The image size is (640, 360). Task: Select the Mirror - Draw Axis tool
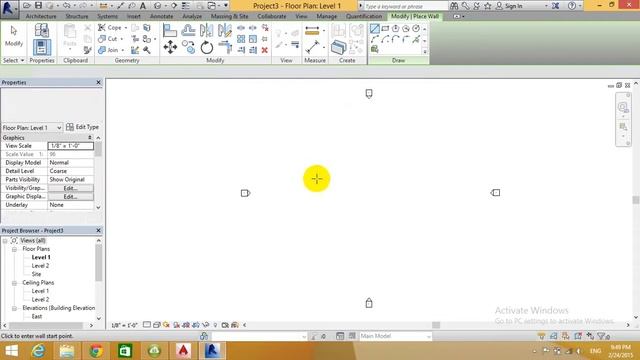[x=224, y=30]
